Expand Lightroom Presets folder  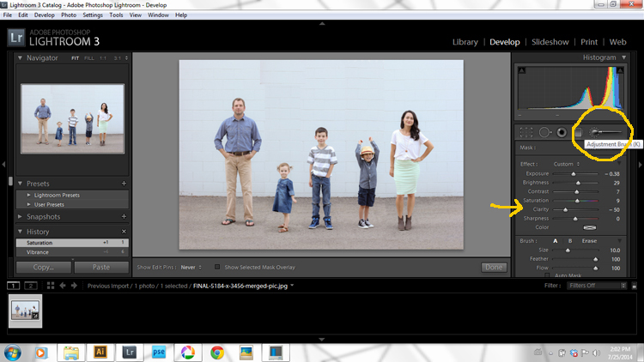[28, 195]
